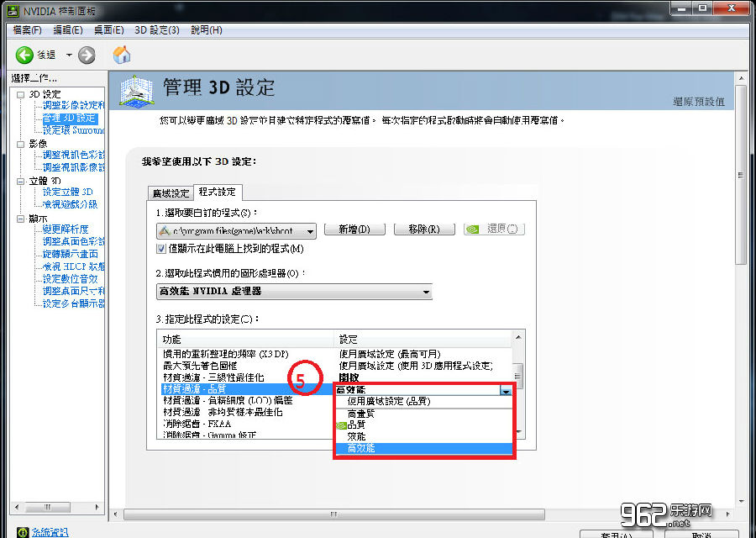Click the NVIDIA icon beside 系統資訊
Image resolution: width=756 pixels, height=538 pixels.
pos(23,531)
